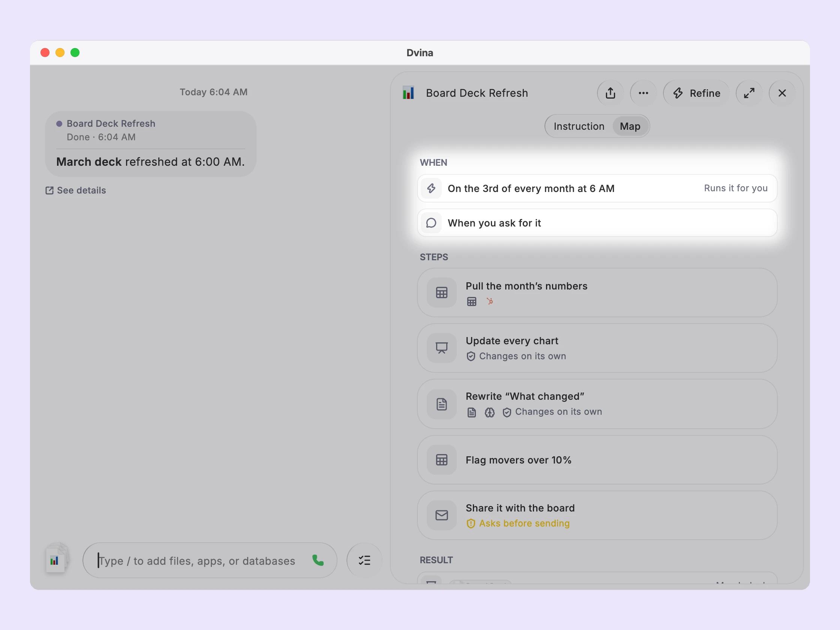The width and height of the screenshot is (840, 630).
Task: Click the table icon of 'Flag movers over 10%'
Action: coord(441,459)
